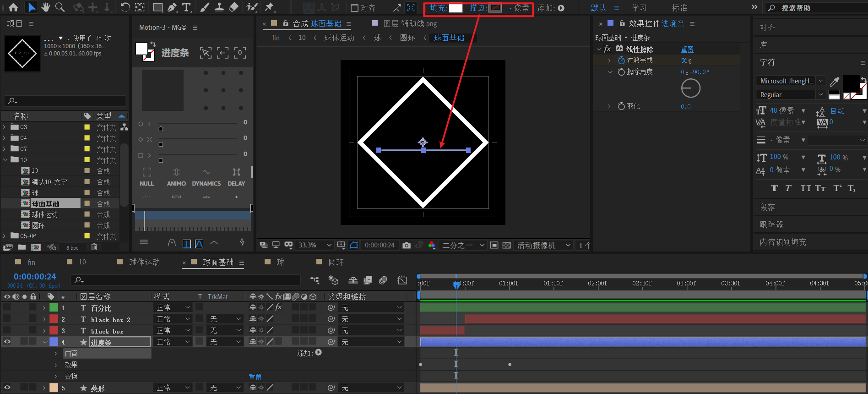
Task: Select the Roto Brush tool
Action: [x=251, y=7]
